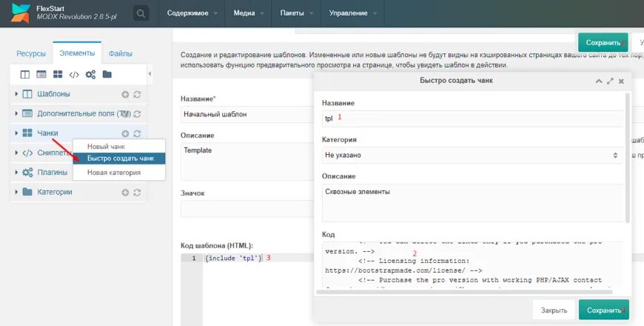Click the new category folder toolbar icon
Screen dimensions: 644x326
107,74
